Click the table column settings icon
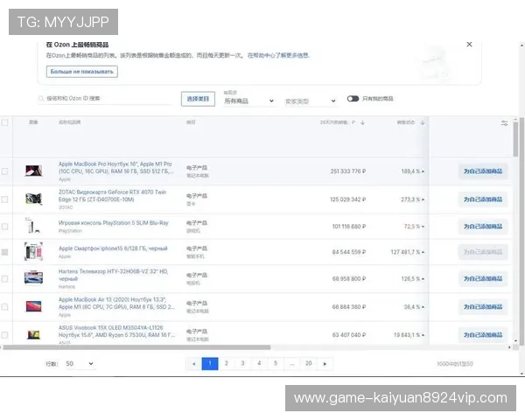The width and height of the screenshot is (525, 420). coord(504,123)
